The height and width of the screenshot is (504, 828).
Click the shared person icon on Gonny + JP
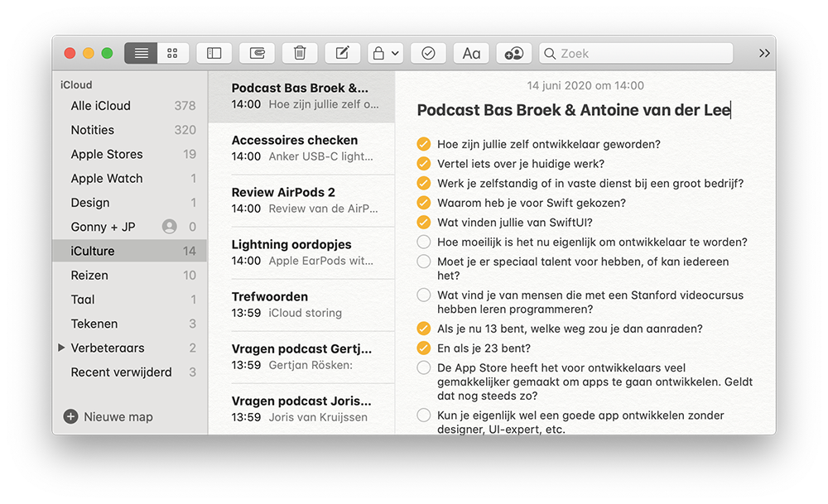(169, 227)
